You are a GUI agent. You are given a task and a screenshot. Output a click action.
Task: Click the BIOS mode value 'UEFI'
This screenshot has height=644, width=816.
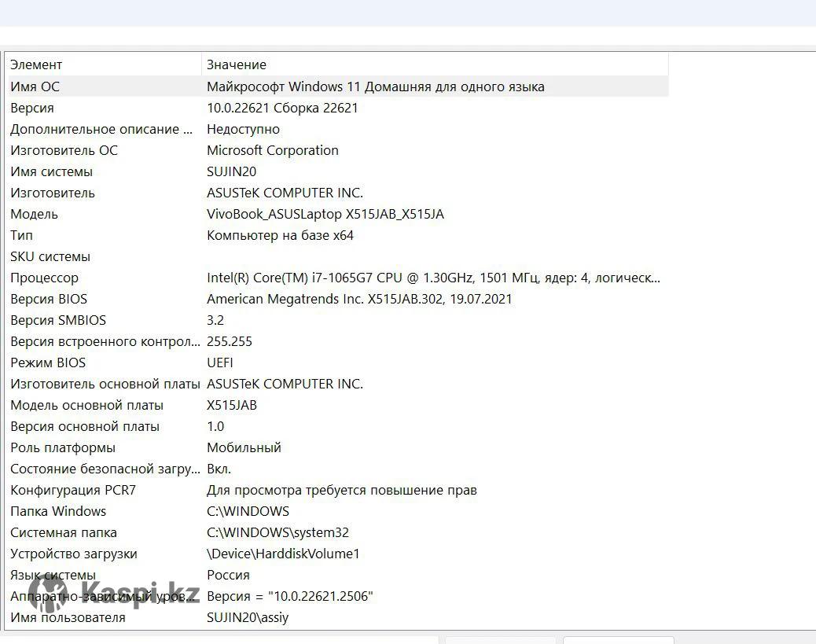219,362
